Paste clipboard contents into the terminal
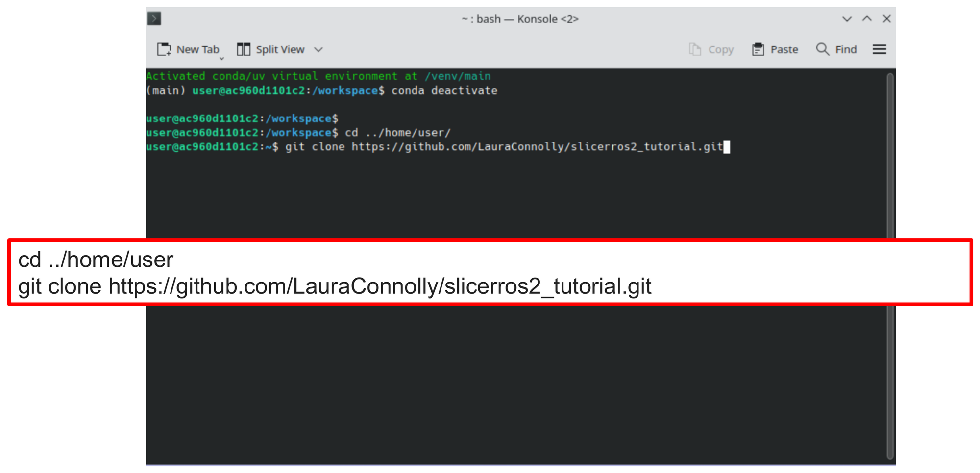The image size is (980, 473). point(775,49)
